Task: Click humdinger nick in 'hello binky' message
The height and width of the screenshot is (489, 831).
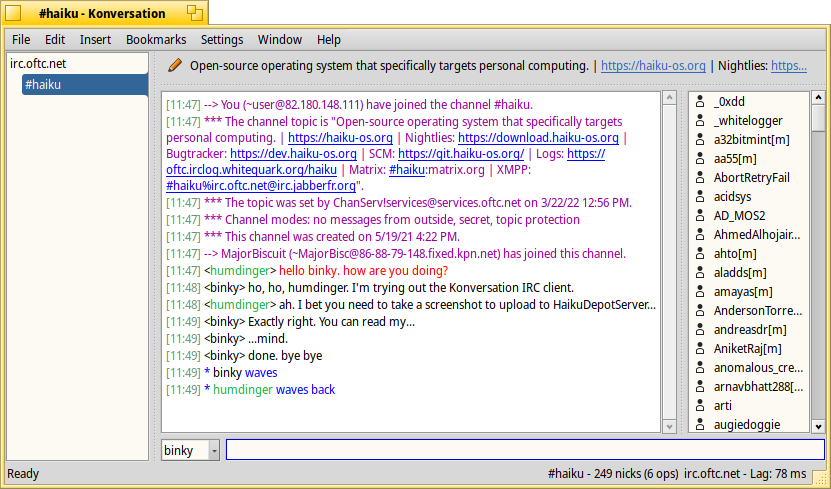Action: [240, 271]
